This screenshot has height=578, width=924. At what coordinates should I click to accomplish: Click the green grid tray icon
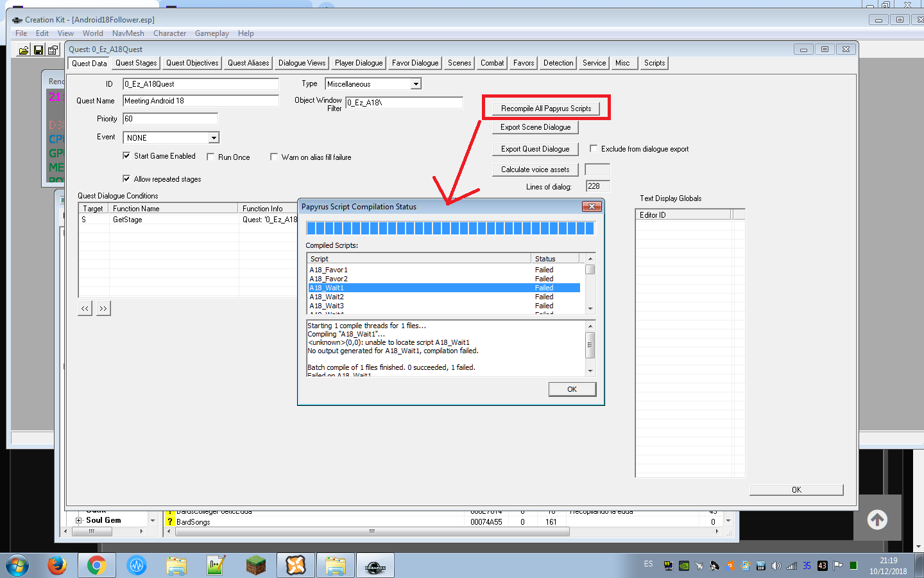(x=853, y=566)
